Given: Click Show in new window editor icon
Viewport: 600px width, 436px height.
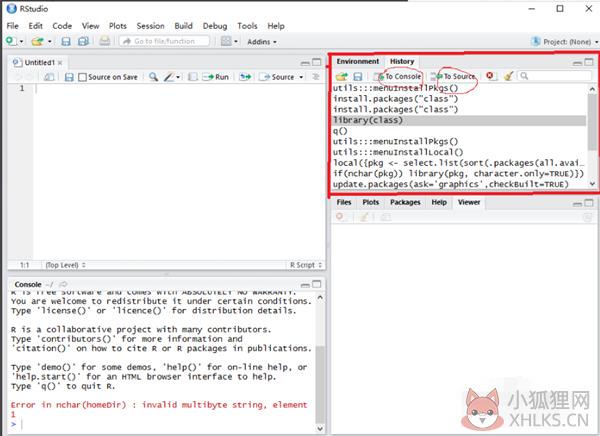Looking at the screenshot, I should click(48, 77).
